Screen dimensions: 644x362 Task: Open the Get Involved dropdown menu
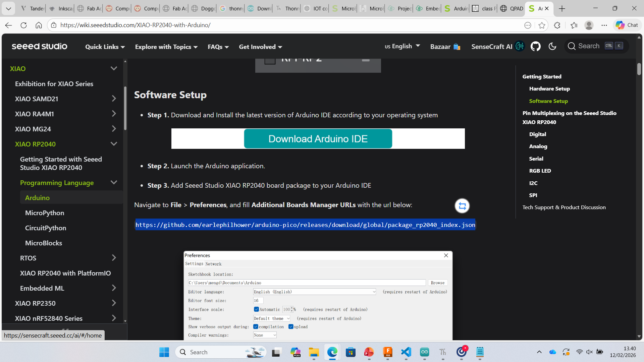pos(260,47)
